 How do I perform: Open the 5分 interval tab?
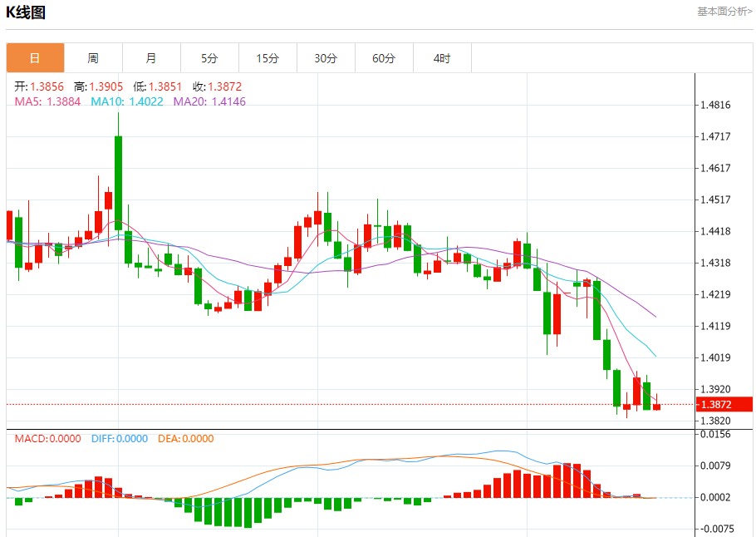209,58
